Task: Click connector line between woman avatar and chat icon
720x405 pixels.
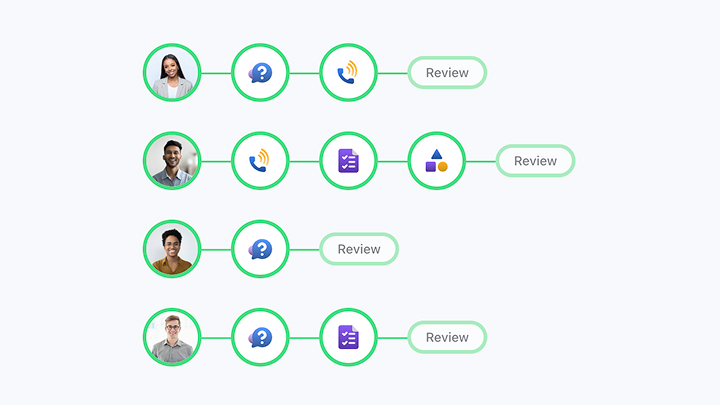Action: [x=216, y=73]
